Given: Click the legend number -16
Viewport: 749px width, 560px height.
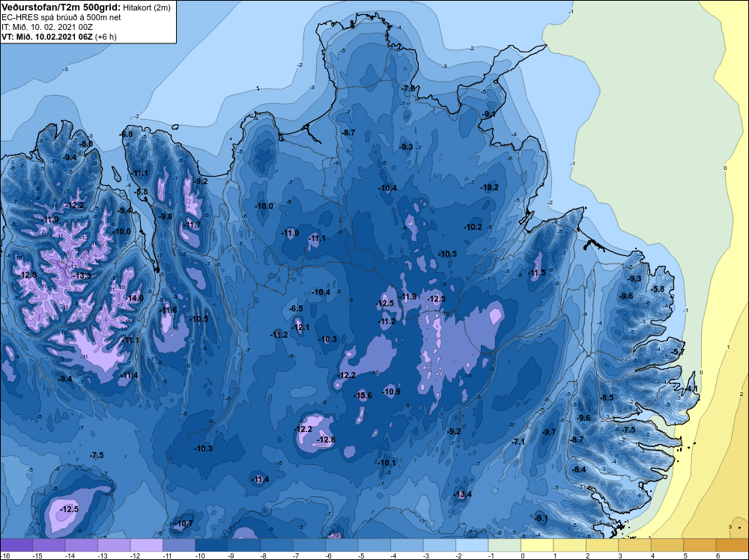Looking at the screenshot, I should [4, 556].
